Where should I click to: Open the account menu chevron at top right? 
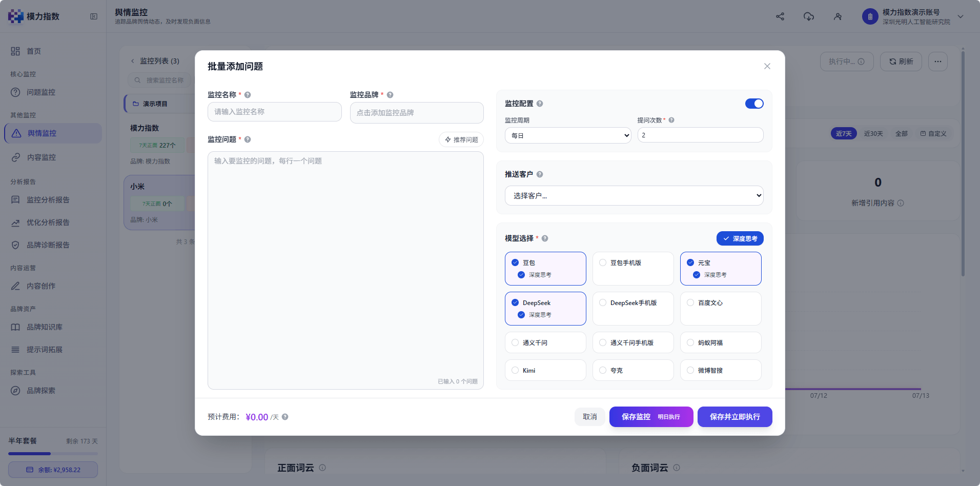click(961, 16)
